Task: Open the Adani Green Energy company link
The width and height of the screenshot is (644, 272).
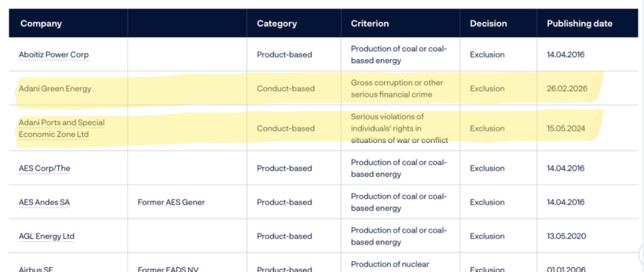Action: pos(55,89)
